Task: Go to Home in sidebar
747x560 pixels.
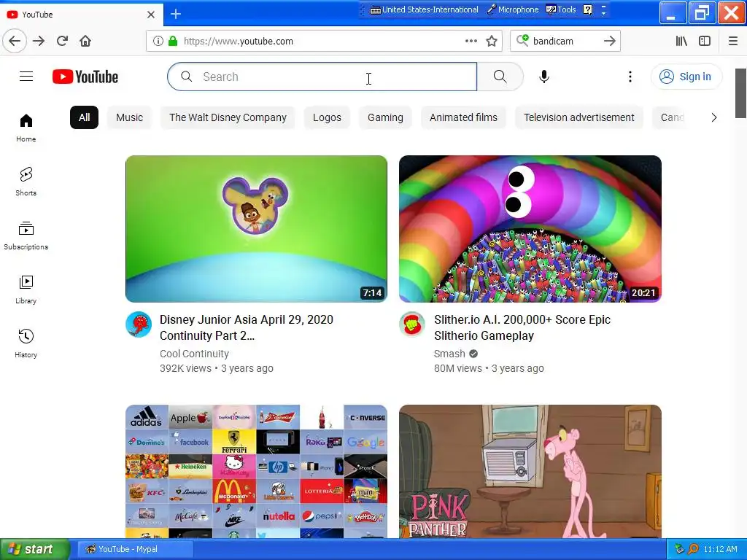Action: pos(26,128)
